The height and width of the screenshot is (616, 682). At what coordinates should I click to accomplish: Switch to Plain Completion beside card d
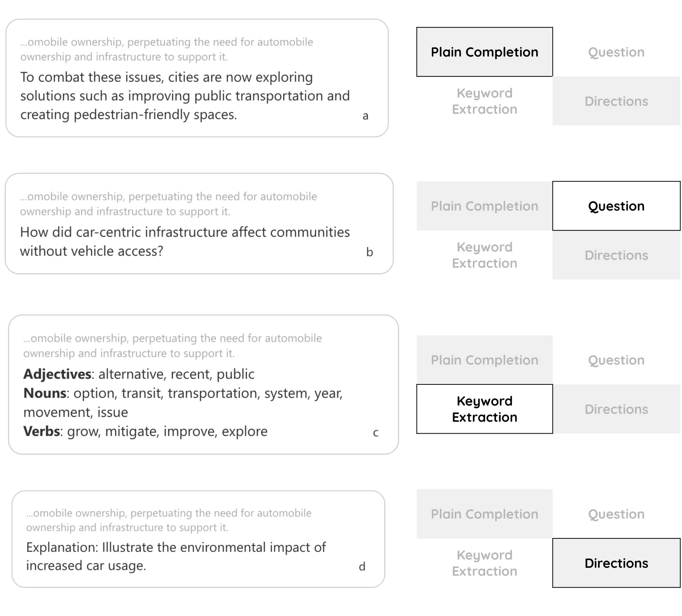[484, 514]
